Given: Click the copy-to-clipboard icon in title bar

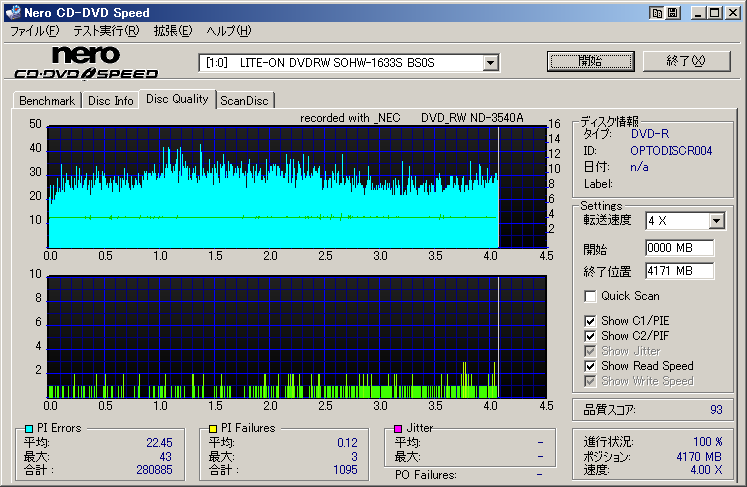Looking at the screenshot, I should pos(657,13).
